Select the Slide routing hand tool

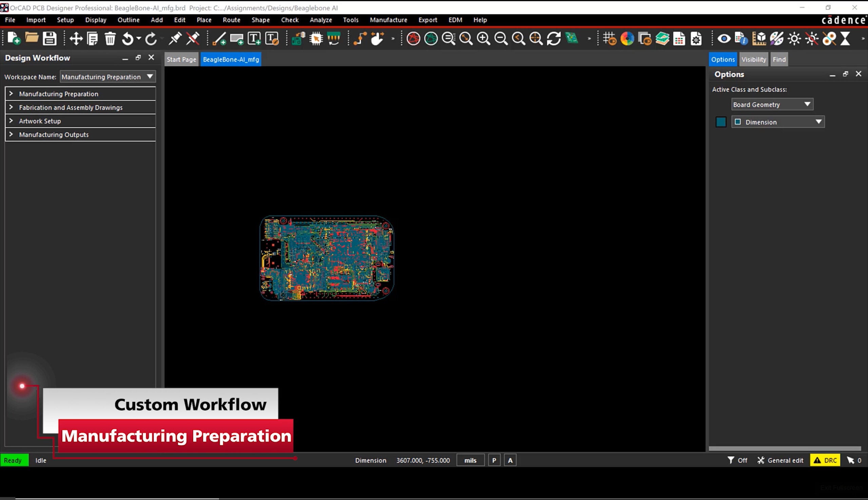point(377,39)
